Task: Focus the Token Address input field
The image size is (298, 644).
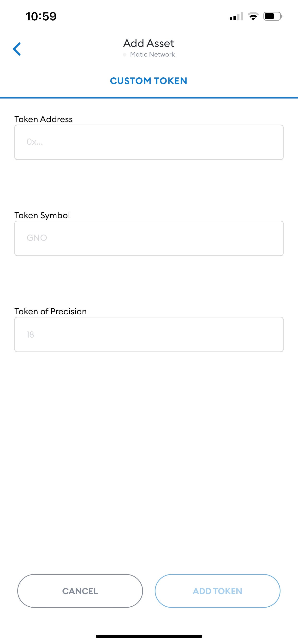Action: [149, 142]
